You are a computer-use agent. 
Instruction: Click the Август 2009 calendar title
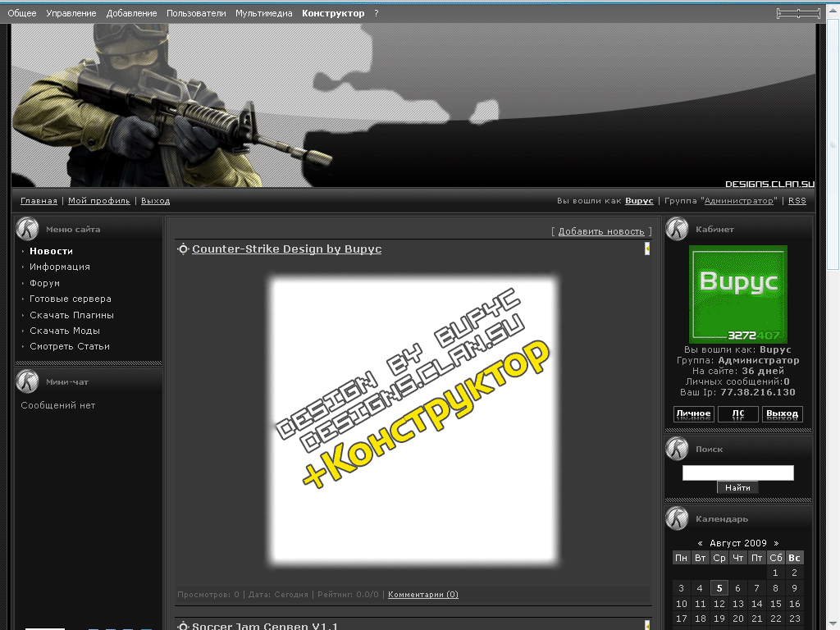tap(738, 543)
